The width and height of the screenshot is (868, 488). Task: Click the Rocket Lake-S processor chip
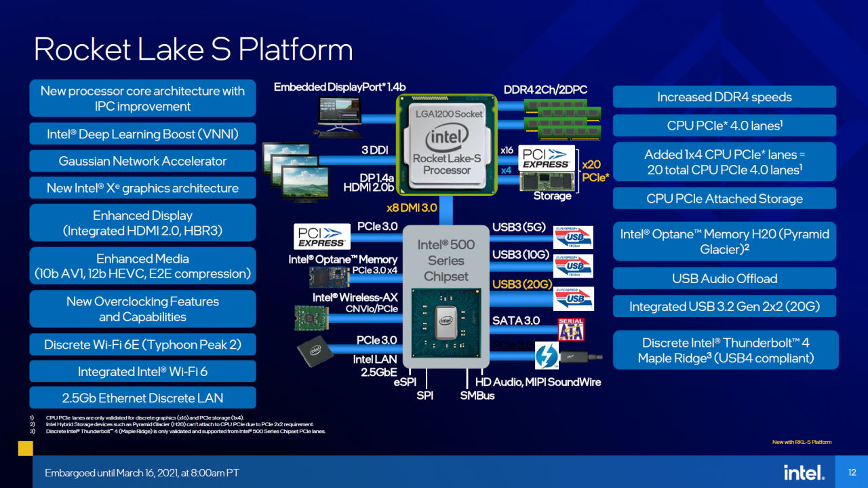pos(447,143)
